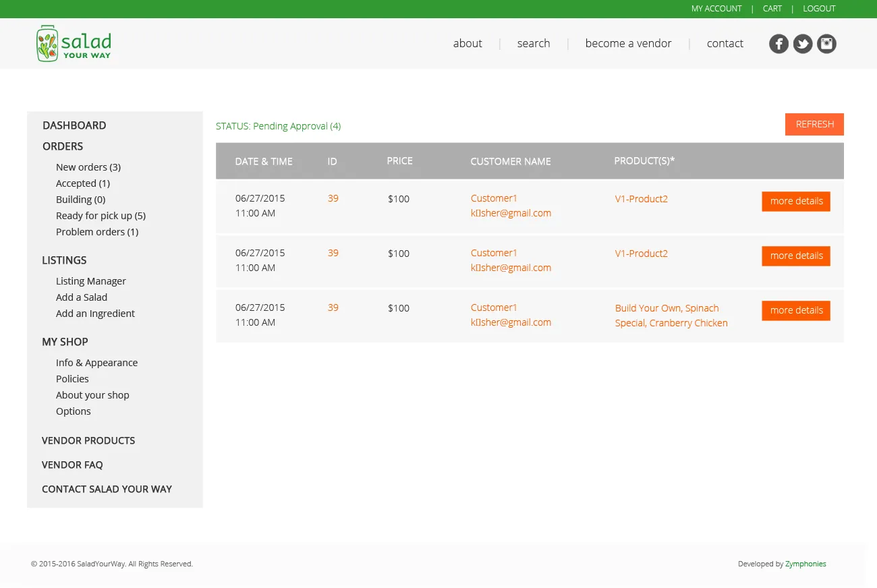Screen dimensions: 877x588
Task: Click the PRICE column header
Action: 399,160
